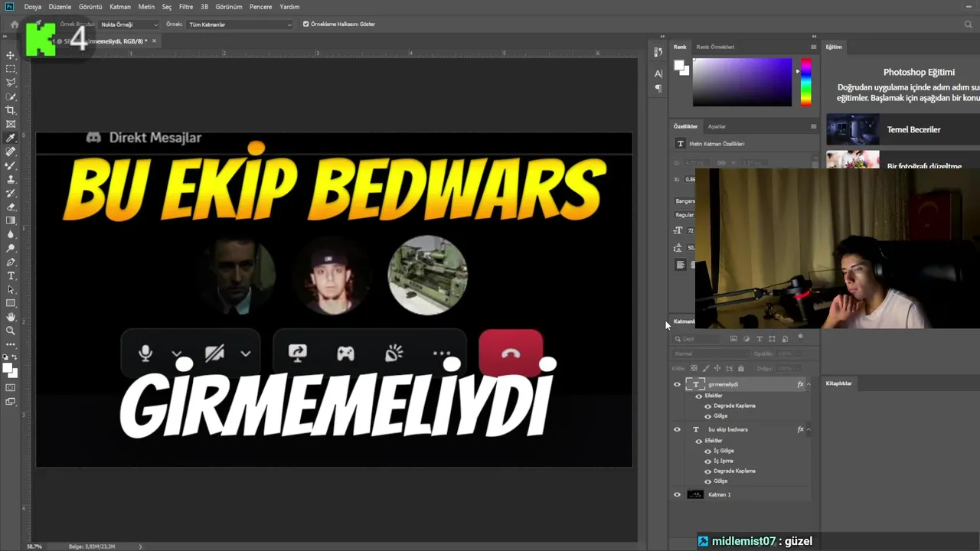Select the Dodge tool
The image size is (980, 551).
click(x=11, y=248)
